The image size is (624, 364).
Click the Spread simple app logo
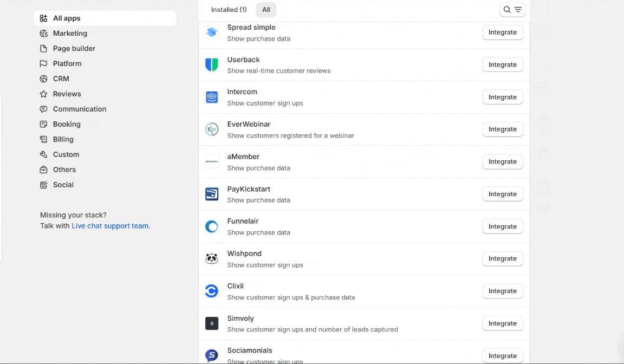[x=212, y=32]
